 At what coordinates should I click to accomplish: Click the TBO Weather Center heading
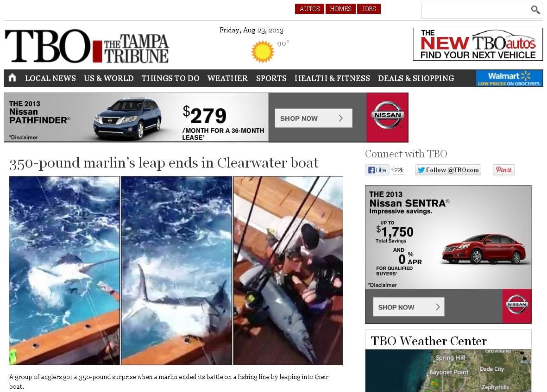tap(428, 341)
